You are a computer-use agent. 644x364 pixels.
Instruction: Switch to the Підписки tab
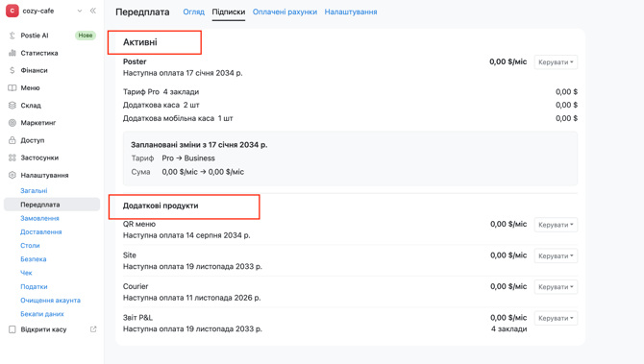(x=229, y=12)
